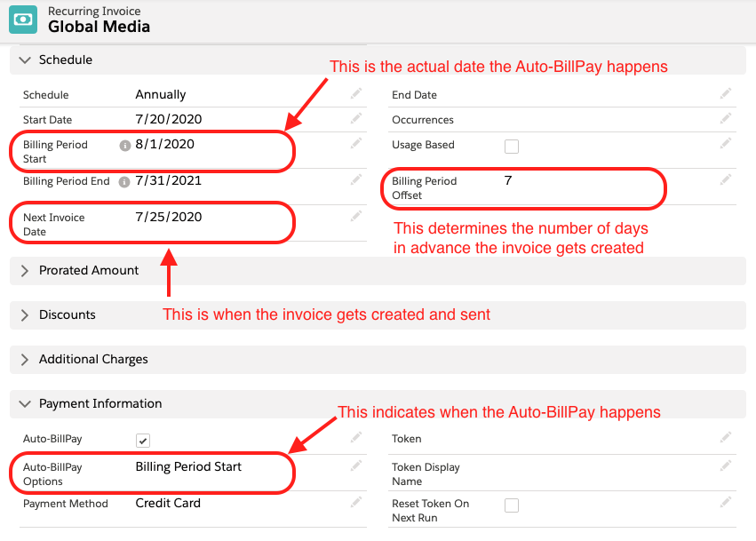Click the Recurring Invoice record icon
Viewport: 756px width, 541px height.
point(24,19)
